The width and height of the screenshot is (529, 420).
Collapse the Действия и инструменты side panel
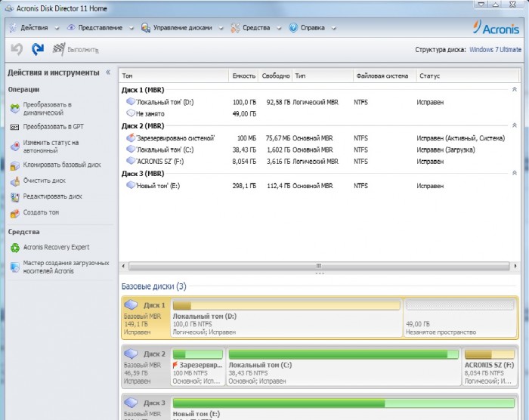coord(108,73)
